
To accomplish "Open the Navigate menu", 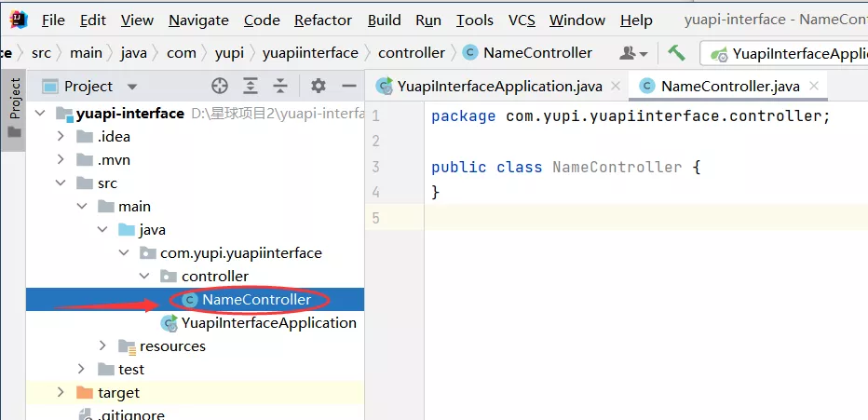I will 198,20.
